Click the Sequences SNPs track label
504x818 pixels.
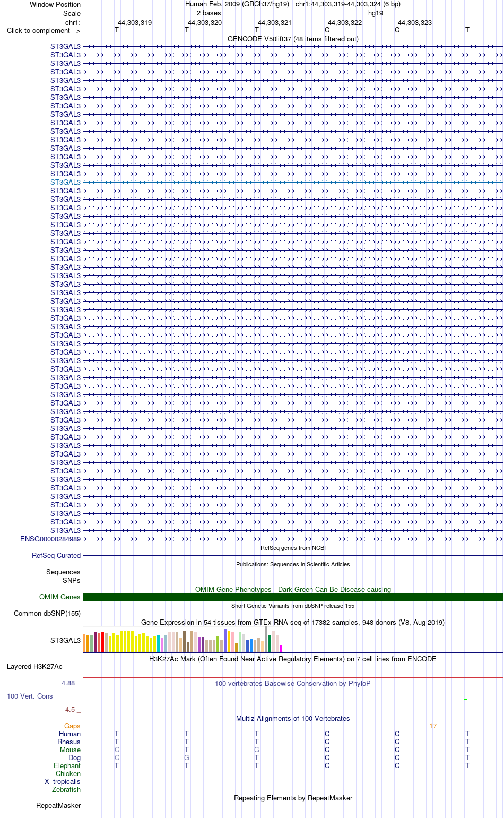[63, 576]
